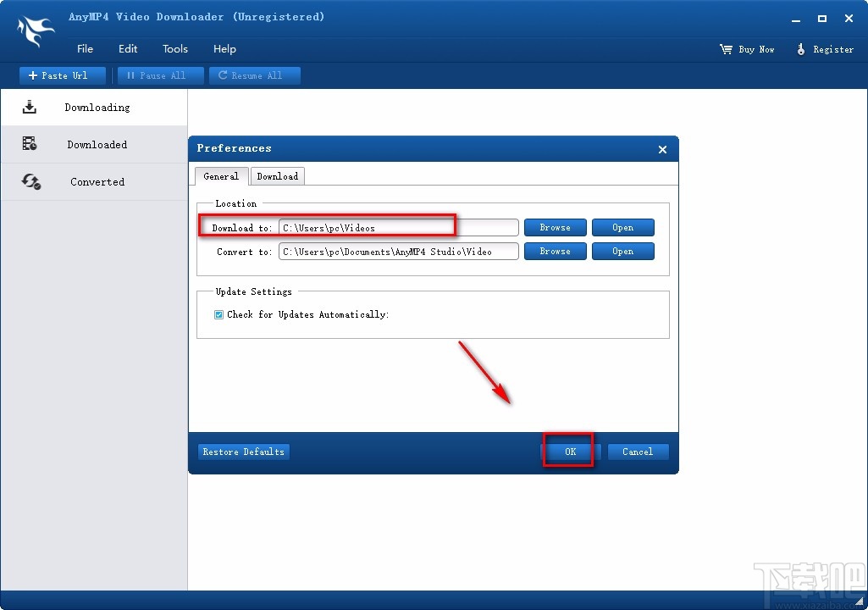Image resolution: width=868 pixels, height=610 pixels.
Task: Close the AnyMP4 Video Downloader window
Action: [x=849, y=19]
